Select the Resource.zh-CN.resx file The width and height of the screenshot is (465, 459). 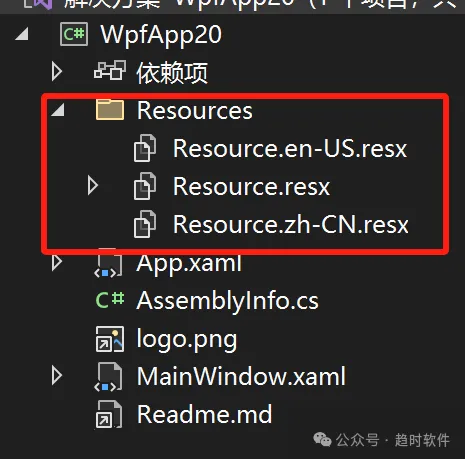tap(290, 224)
